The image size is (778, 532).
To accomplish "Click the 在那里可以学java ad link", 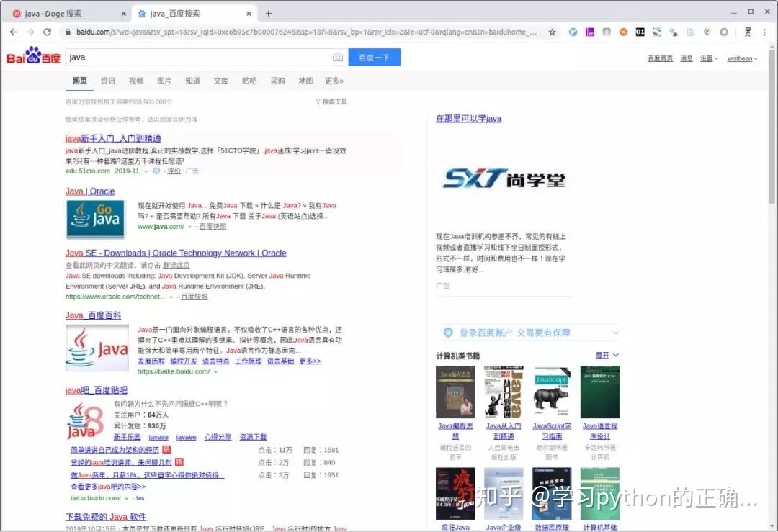I will 468,119.
